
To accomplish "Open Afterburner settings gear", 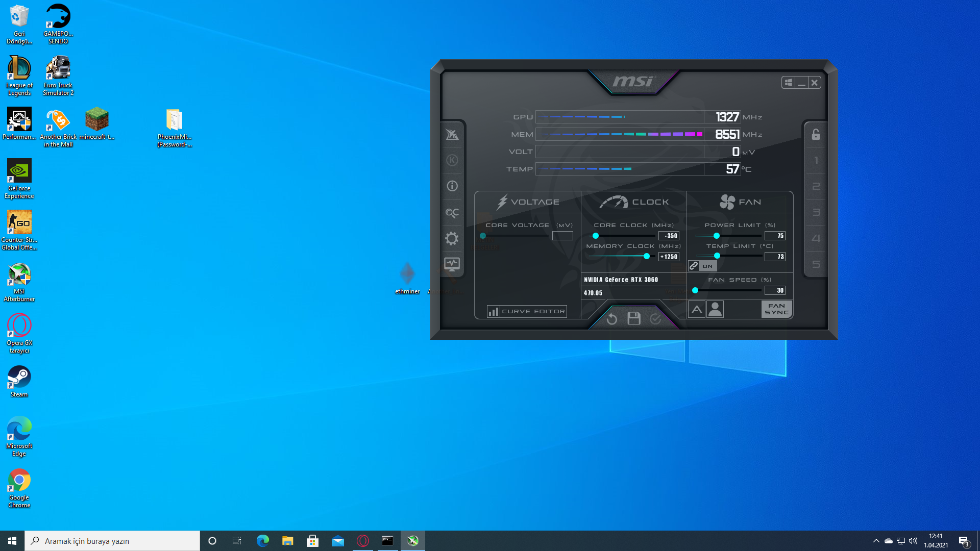I will click(x=452, y=238).
